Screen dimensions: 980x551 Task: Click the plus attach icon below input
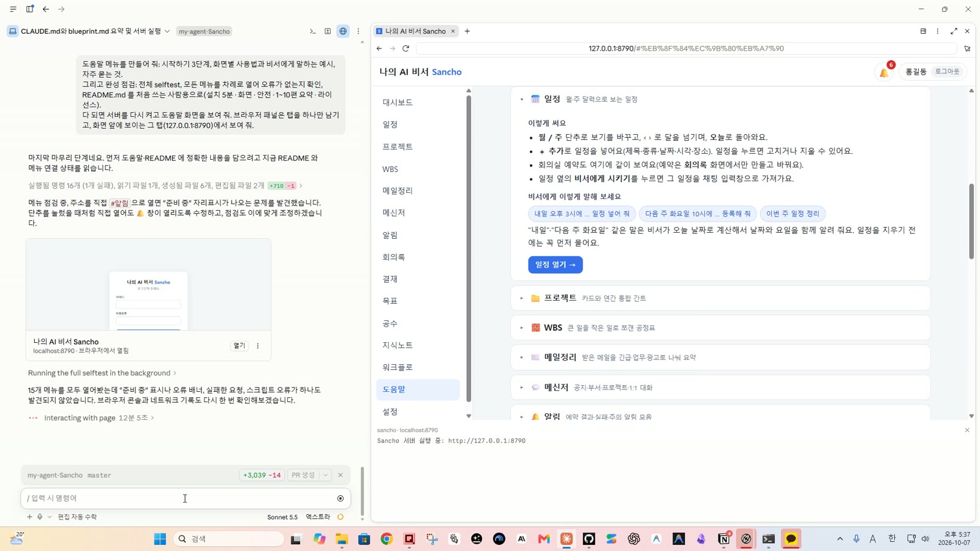click(29, 517)
